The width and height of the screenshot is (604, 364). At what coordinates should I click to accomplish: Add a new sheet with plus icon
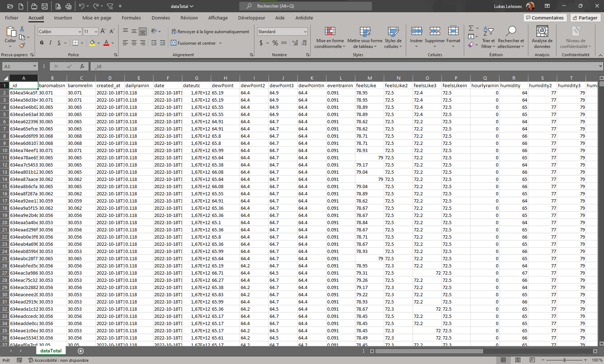point(81,351)
